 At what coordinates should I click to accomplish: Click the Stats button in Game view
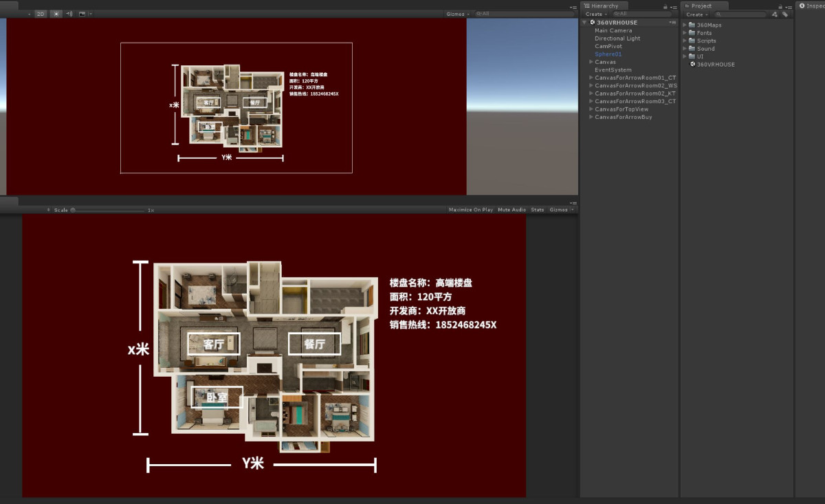538,210
